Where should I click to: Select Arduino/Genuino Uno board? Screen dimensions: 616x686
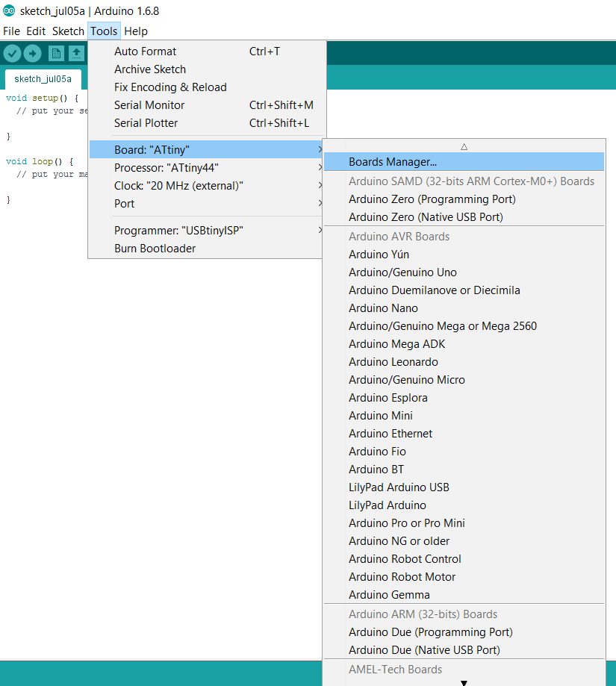click(x=464, y=272)
